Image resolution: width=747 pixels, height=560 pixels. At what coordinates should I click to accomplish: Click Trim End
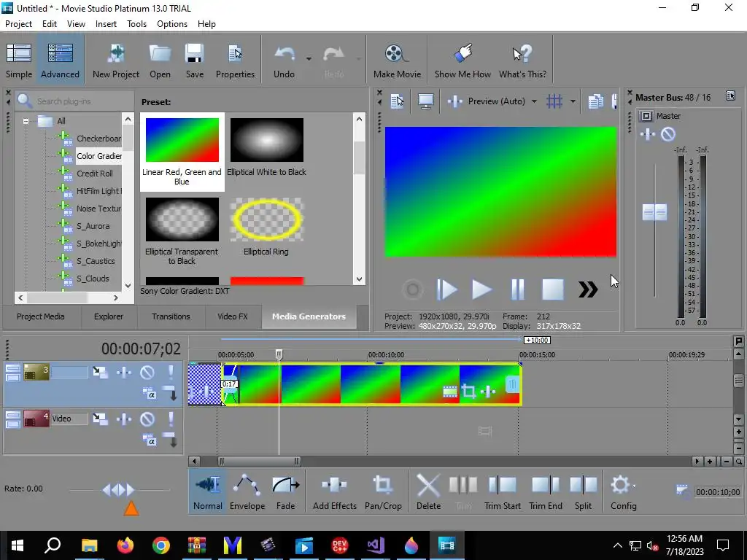coord(546,491)
